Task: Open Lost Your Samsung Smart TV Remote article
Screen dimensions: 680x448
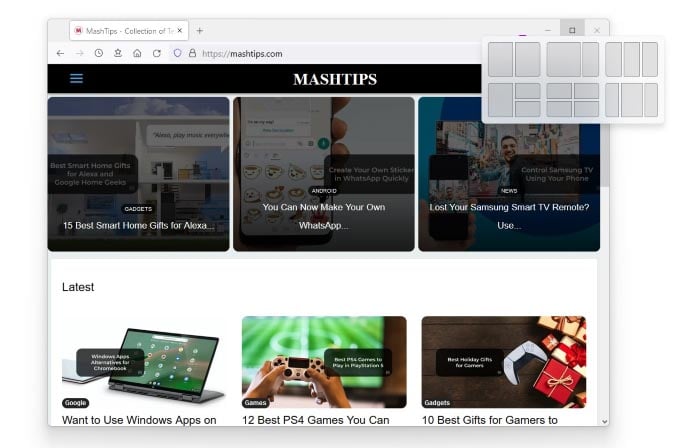Action: (509, 216)
